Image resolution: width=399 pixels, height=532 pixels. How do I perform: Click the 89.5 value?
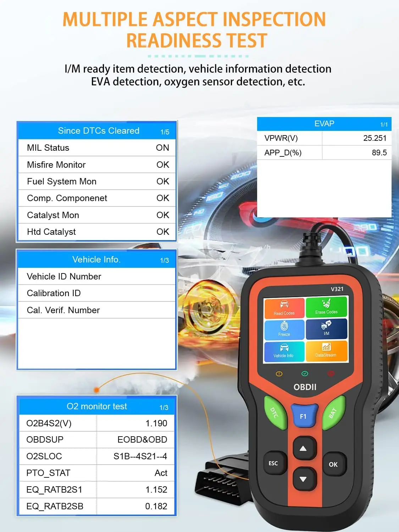click(x=379, y=153)
